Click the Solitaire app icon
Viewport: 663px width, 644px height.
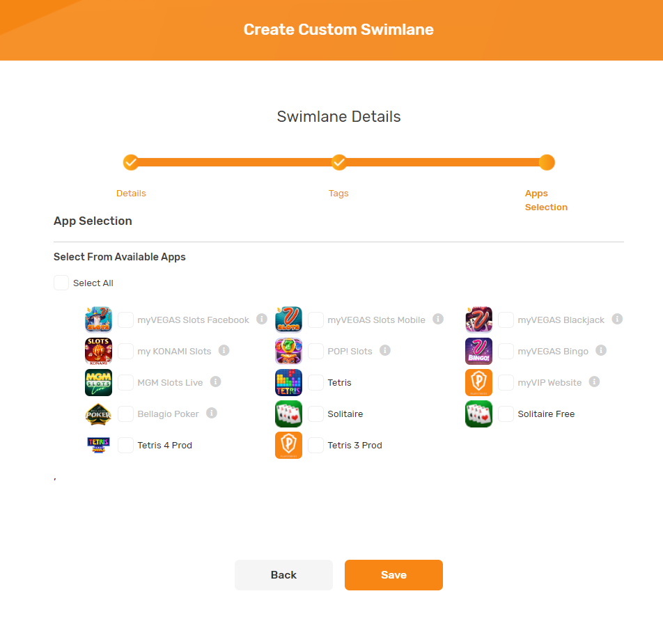point(288,414)
